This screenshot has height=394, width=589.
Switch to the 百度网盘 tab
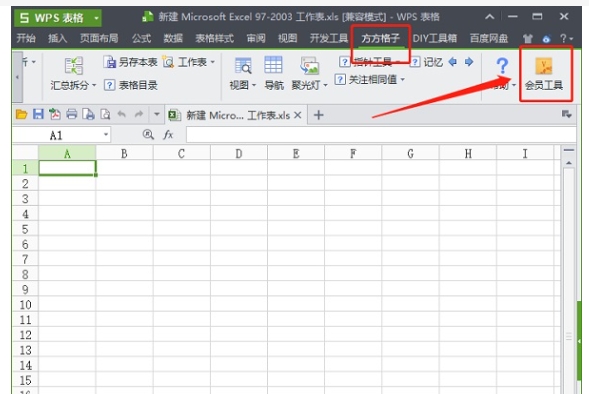tap(489, 38)
